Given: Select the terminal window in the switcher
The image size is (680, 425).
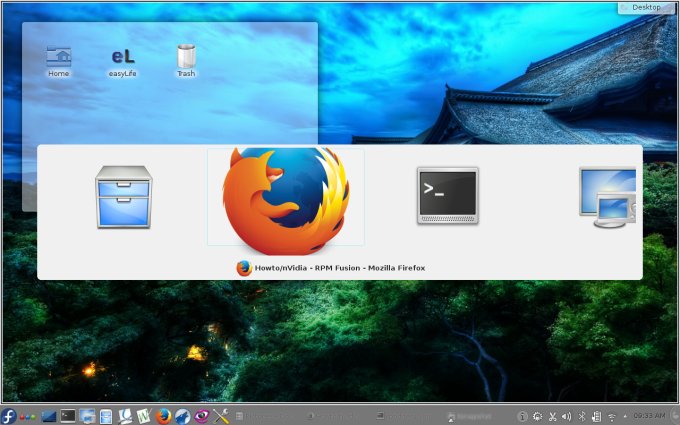Looking at the screenshot, I should (x=448, y=196).
